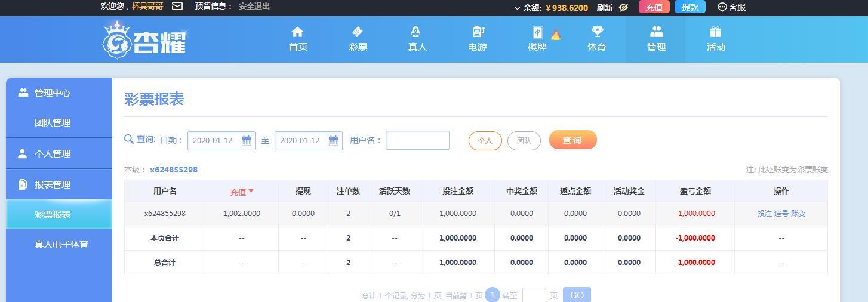Open 投注 link in x624855298 row
This screenshot has width=868, height=302.
coord(765,213)
